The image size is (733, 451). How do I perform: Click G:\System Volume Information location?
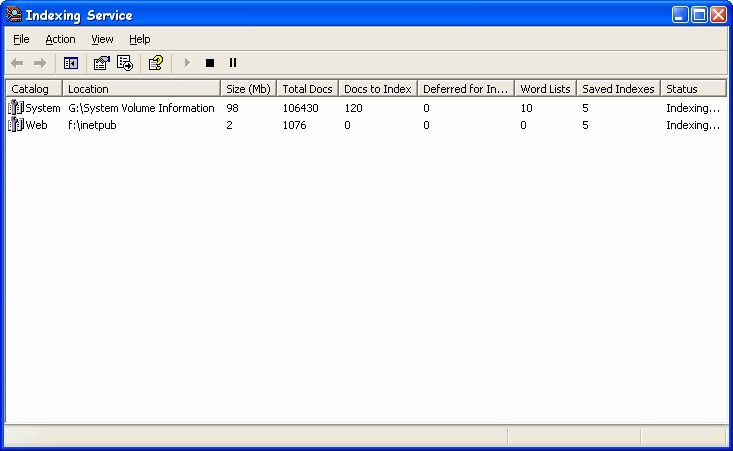pyautogui.click(x=141, y=108)
